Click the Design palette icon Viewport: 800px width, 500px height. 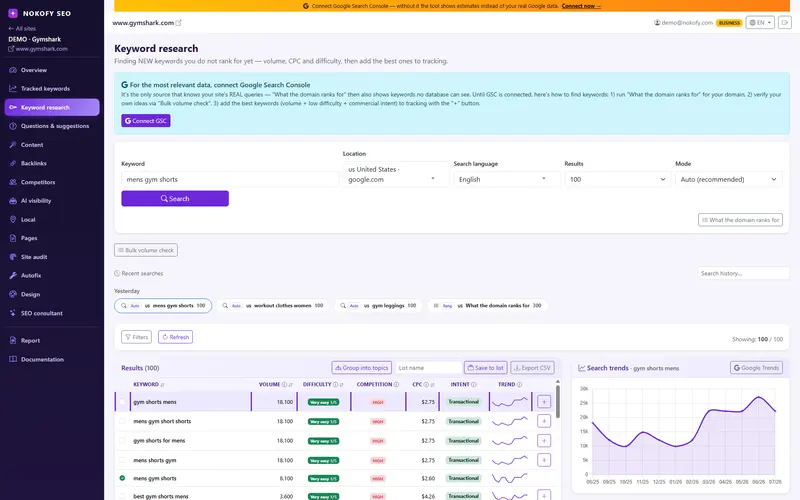13,294
